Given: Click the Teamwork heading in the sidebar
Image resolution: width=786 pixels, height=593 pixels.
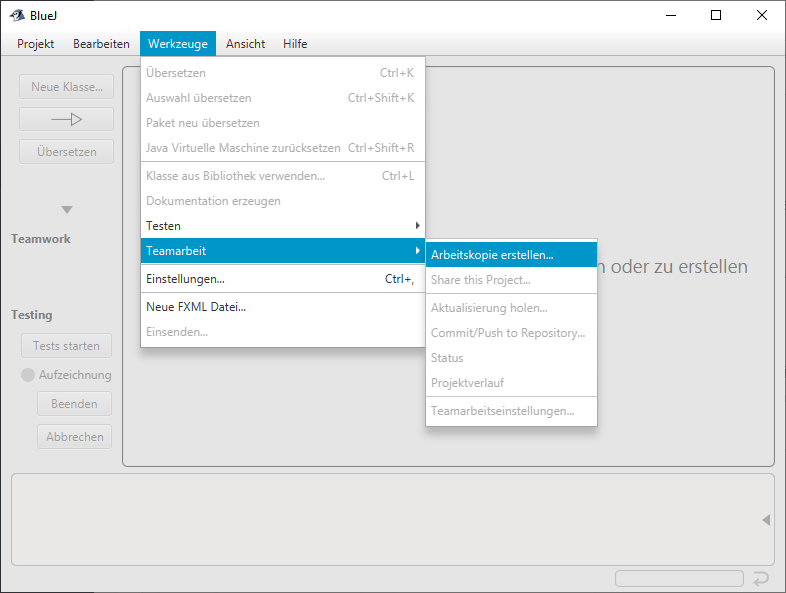Looking at the screenshot, I should click(41, 239).
